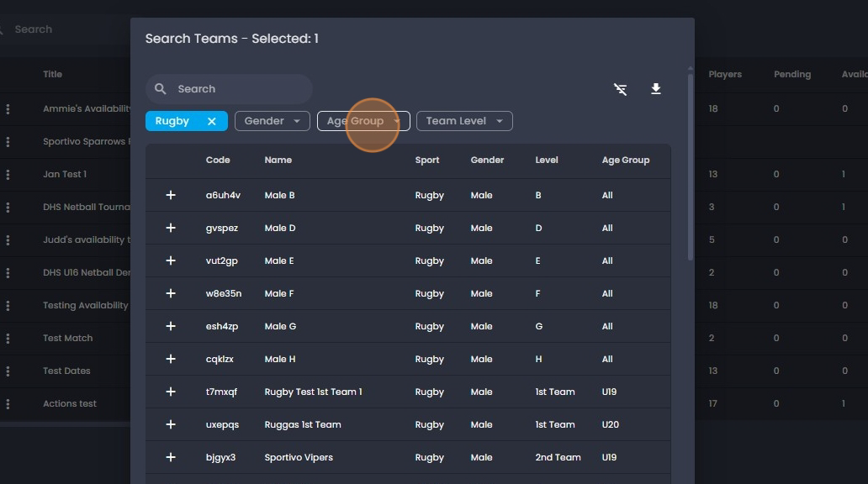This screenshot has height=484, width=868.
Task: Add team Male G with plus icon
Action: click(171, 326)
